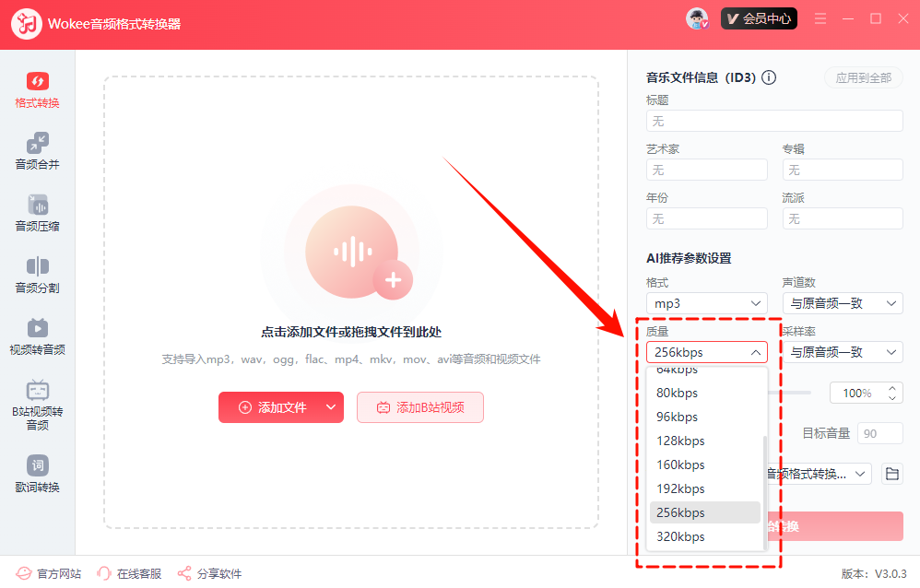Image resolution: width=920 pixels, height=588 pixels.
Task: Open the 声道数 channel count dropdown
Action: point(842,303)
